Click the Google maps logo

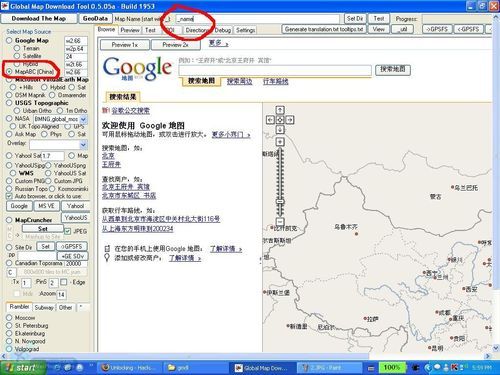coord(137,68)
